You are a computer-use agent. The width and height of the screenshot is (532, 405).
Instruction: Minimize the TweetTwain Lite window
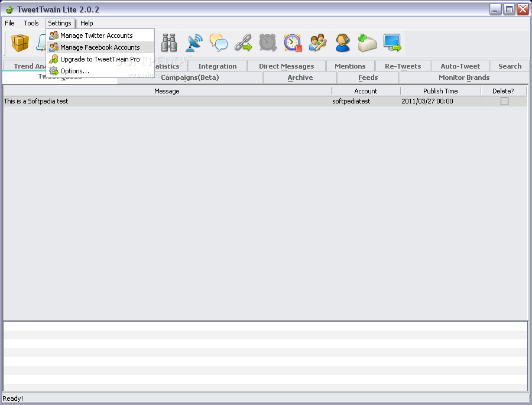click(495, 9)
